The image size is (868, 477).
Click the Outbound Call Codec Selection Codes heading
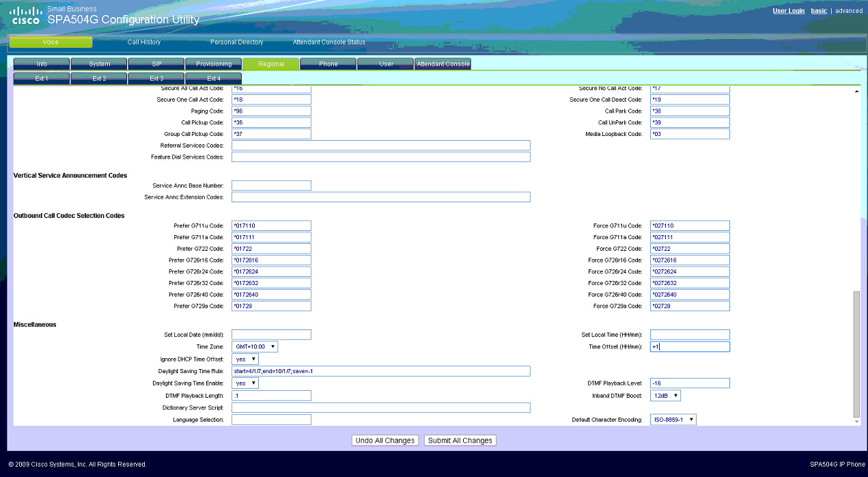69,216
